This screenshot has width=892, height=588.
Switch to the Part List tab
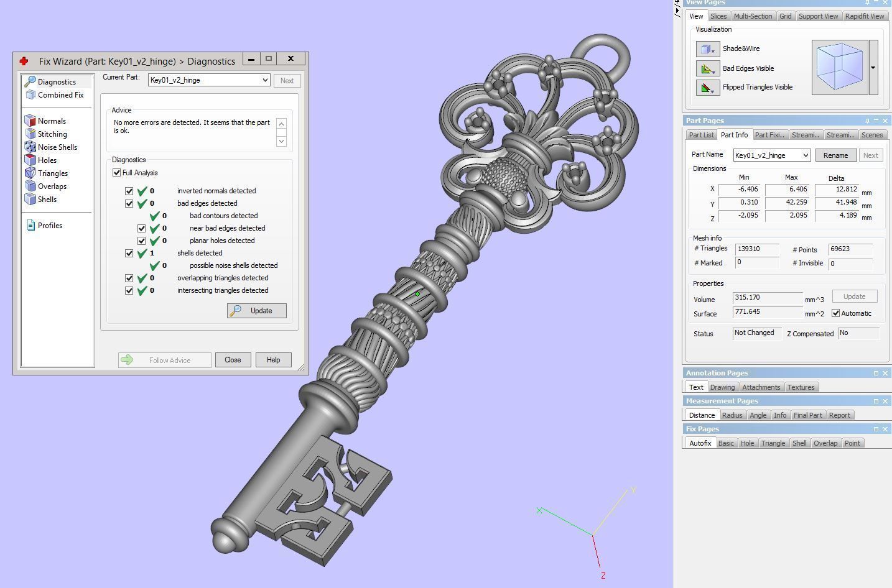[701, 135]
